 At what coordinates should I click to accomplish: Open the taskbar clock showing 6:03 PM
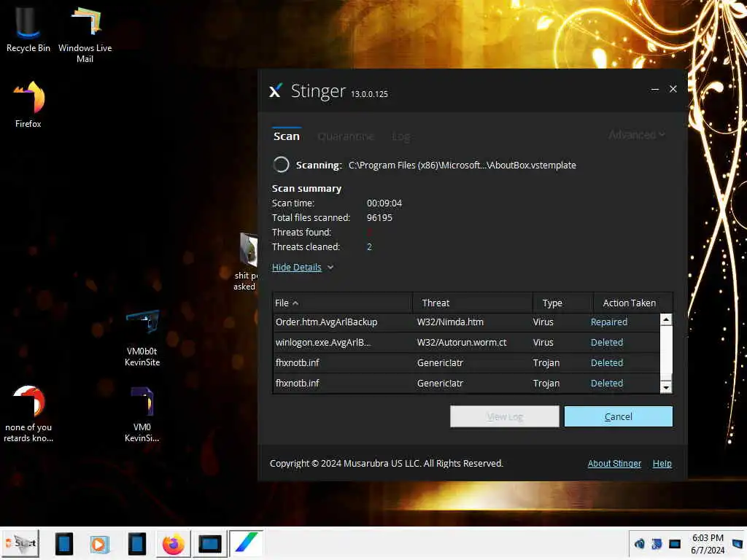click(708, 544)
